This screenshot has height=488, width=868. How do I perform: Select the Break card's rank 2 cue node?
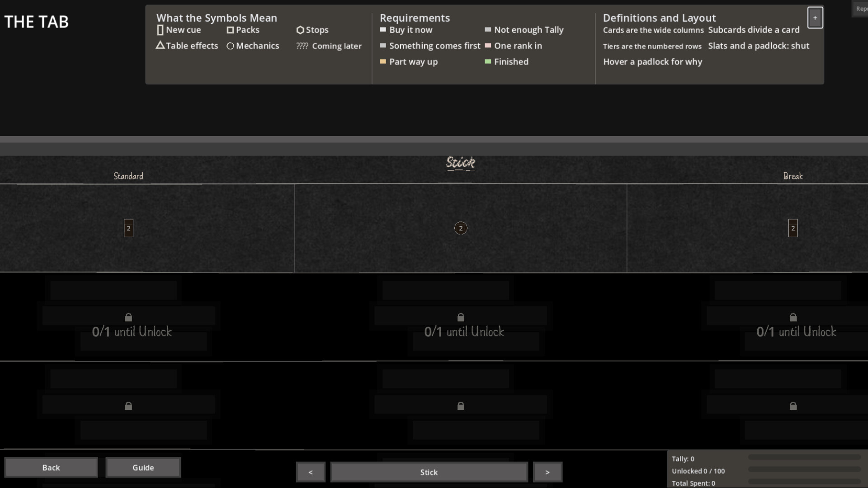(793, 228)
